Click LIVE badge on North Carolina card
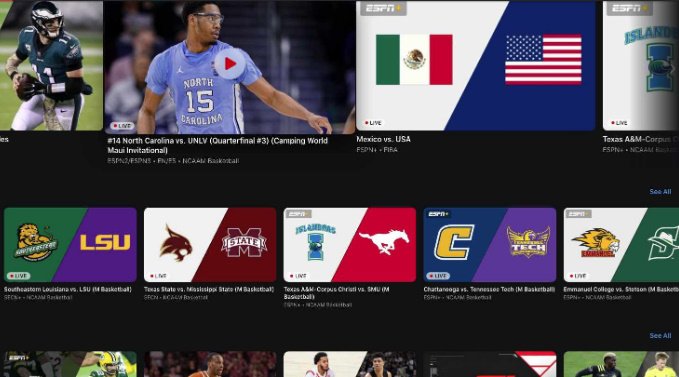Screen dimensions: 679x377 122,126
